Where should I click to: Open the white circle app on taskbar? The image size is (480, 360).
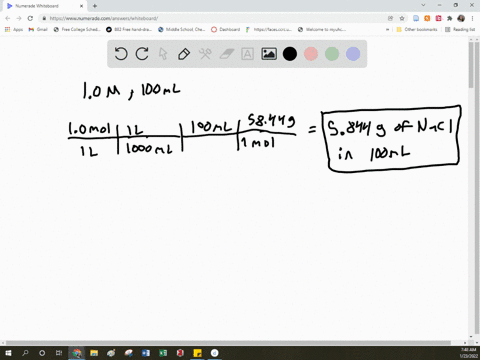[215, 353]
